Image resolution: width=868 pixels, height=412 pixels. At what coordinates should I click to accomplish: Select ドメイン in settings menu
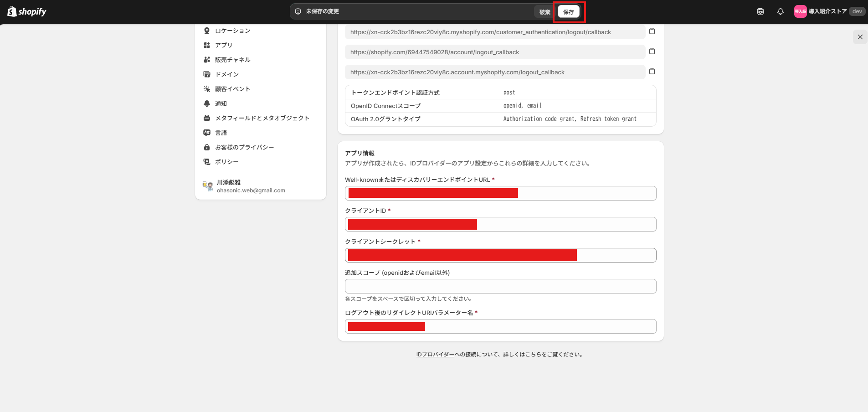coord(226,74)
